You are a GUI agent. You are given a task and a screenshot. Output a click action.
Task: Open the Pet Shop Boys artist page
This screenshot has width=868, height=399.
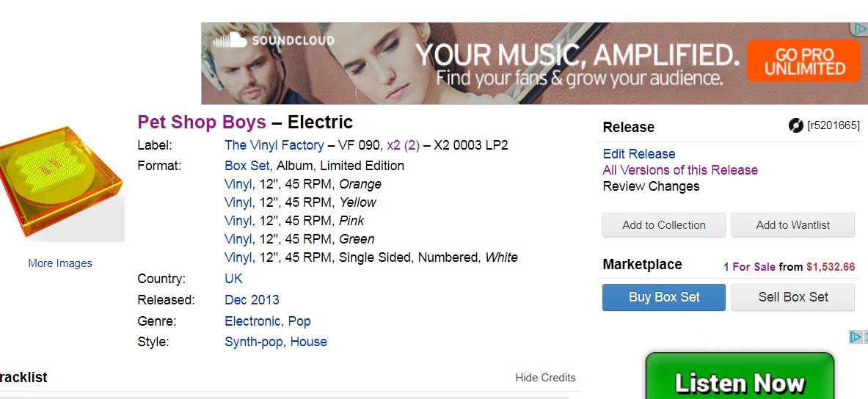tap(192, 122)
